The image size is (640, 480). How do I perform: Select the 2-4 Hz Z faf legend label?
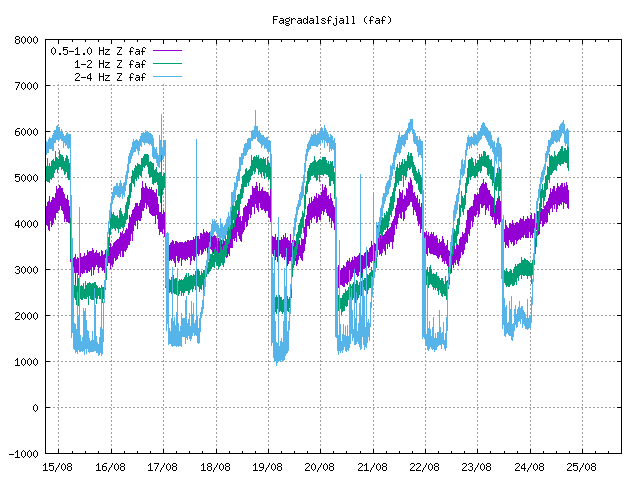pos(110,76)
